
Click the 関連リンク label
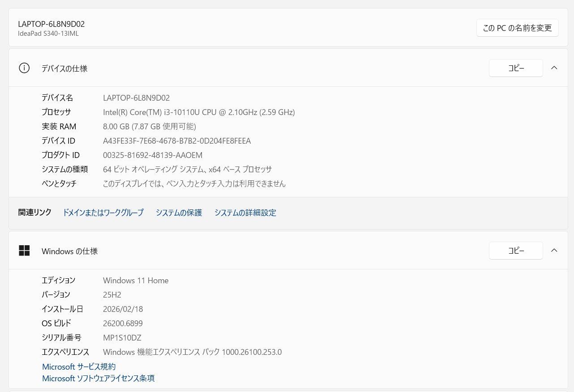pyautogui.click(x=35, y=212)
